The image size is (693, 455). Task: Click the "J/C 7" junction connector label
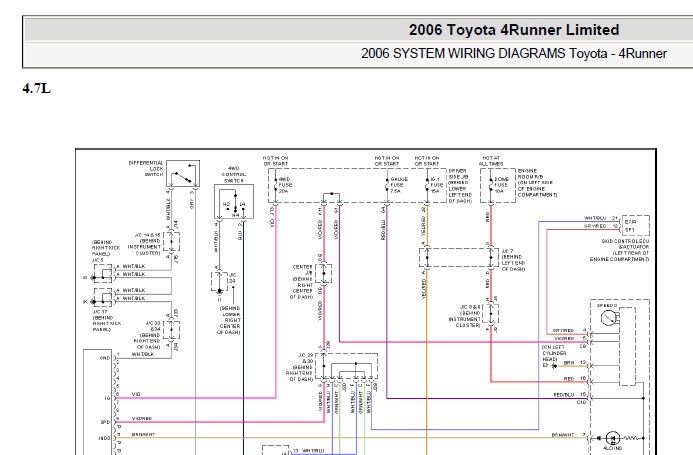(513, 260)
